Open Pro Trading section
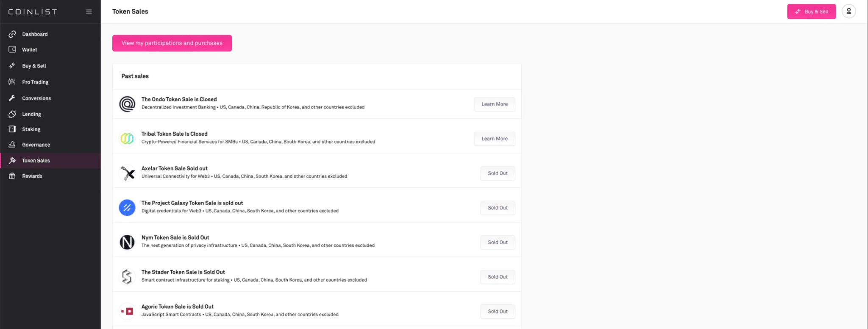 [35, 82]
